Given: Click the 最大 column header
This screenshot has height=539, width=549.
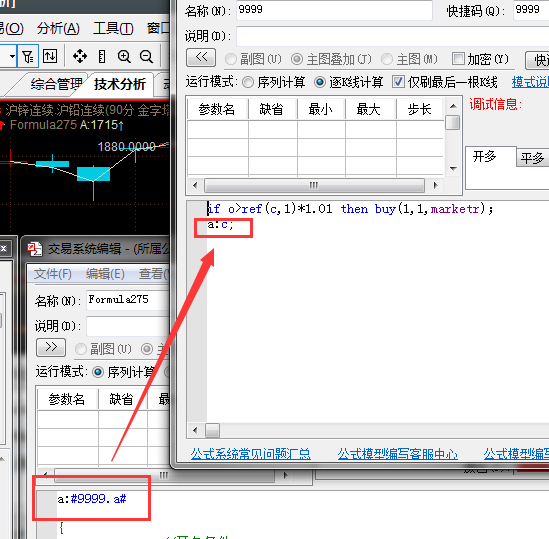Looking at the screenshot, I should click(x=369, y=109).
